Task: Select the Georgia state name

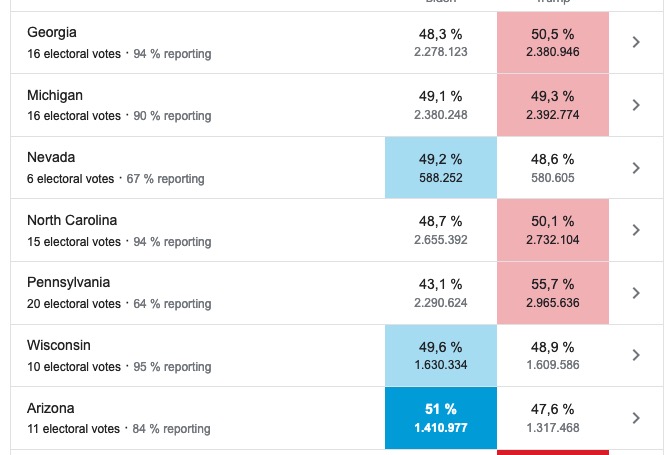Action: 52,33
